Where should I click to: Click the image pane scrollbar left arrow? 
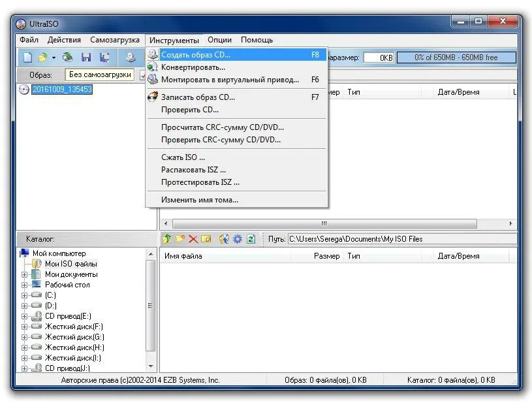166,223
